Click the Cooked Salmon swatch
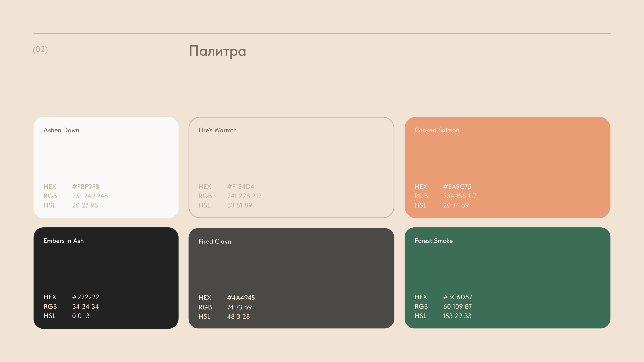 (x=507, y=160)
